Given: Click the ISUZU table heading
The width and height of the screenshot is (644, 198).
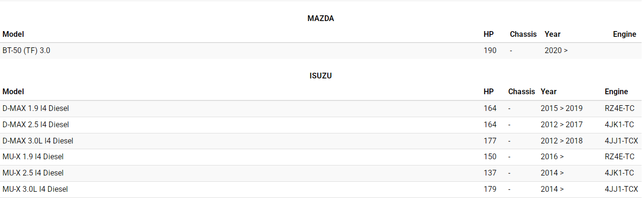Looking at the screenshot, I should click(321, 76).
